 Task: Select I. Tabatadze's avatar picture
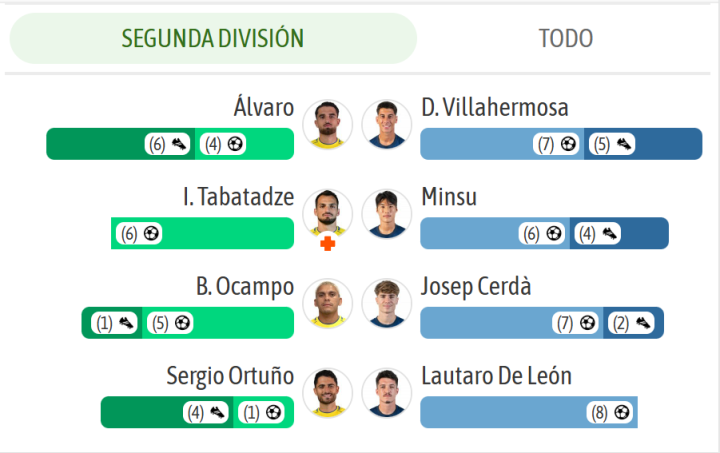tap(327, 212)
